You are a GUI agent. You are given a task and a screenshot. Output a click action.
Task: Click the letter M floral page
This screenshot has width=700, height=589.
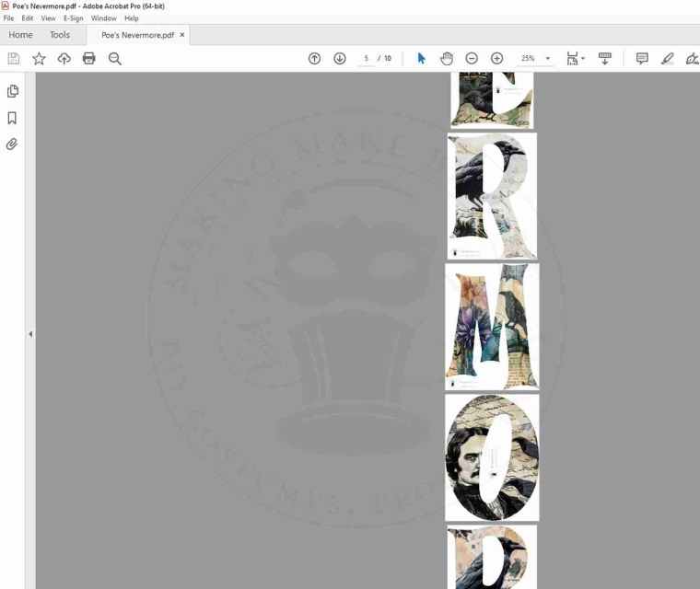pos(492,327)
